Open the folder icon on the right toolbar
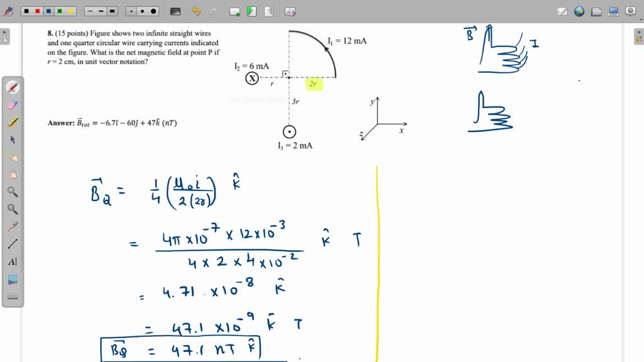644x362 pixels. [596, 11]
